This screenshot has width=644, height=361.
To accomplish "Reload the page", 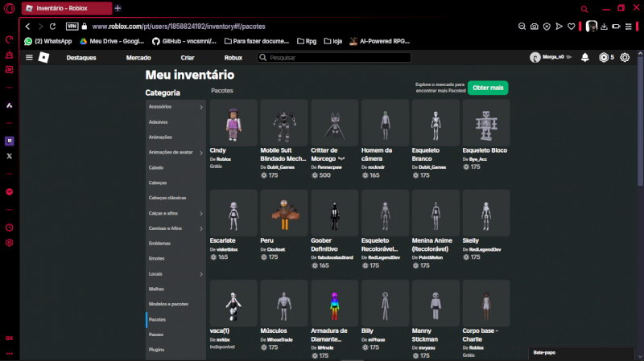I will point(52,27).
